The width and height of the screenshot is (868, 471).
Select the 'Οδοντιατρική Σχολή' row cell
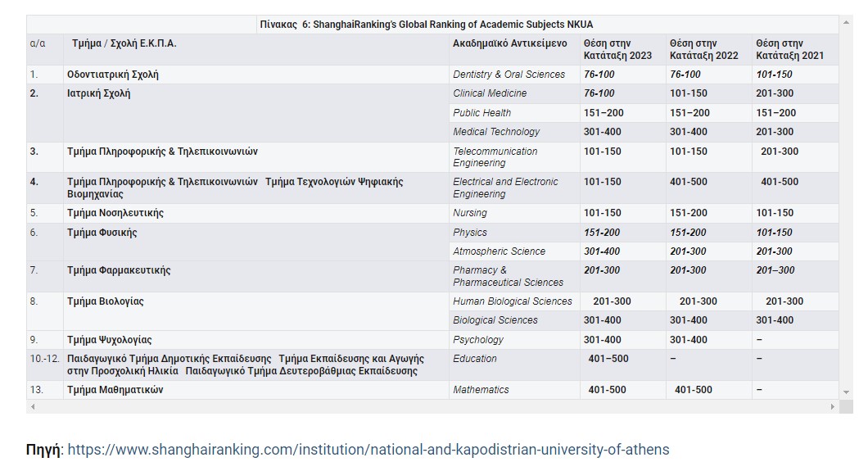113,75
